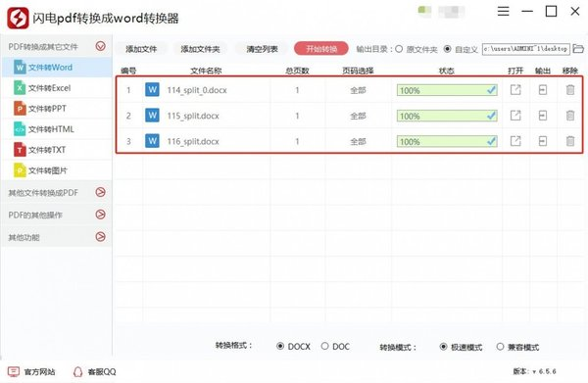This screenshot has height=383, width=588.
Task: Remove 116_split.docx from the list
Action: 570,141
